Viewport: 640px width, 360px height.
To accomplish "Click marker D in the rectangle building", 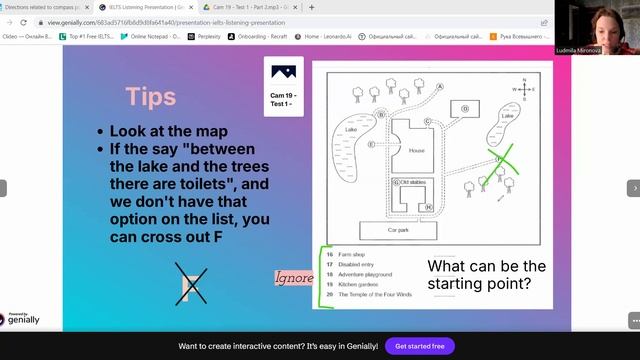I will [465, 109].
